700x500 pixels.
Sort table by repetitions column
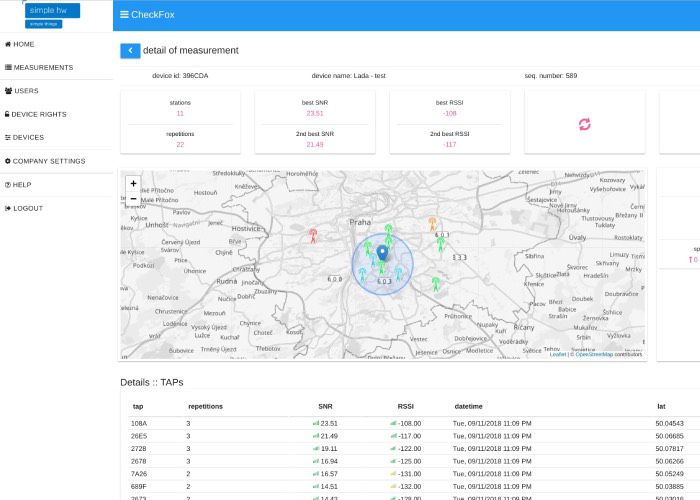[x=205, y=406]
